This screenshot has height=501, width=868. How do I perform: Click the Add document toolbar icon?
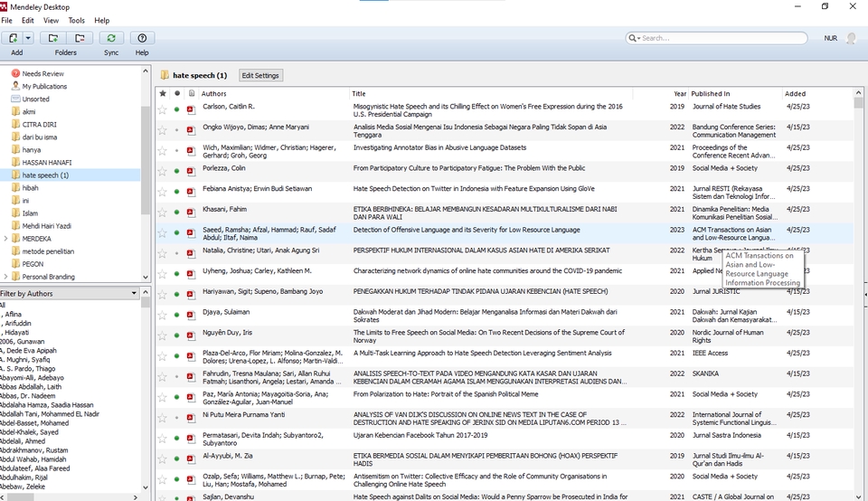pos(12,38)
